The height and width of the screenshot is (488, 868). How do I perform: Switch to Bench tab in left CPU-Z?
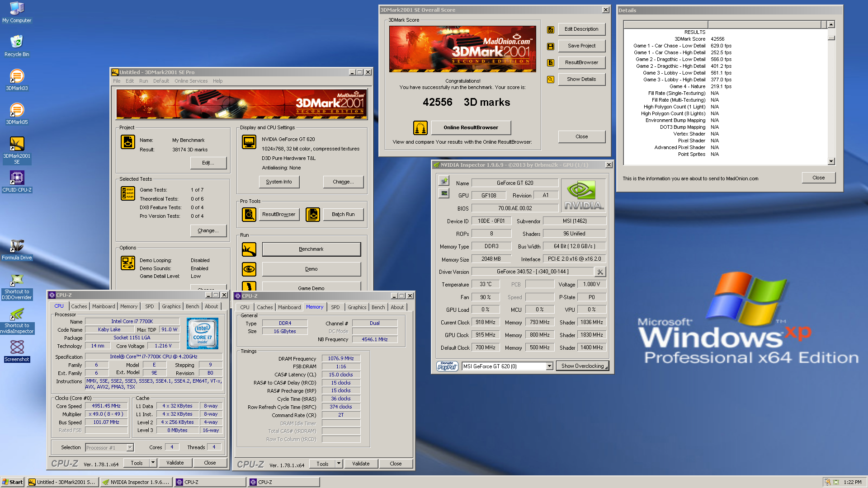point(192,306)
